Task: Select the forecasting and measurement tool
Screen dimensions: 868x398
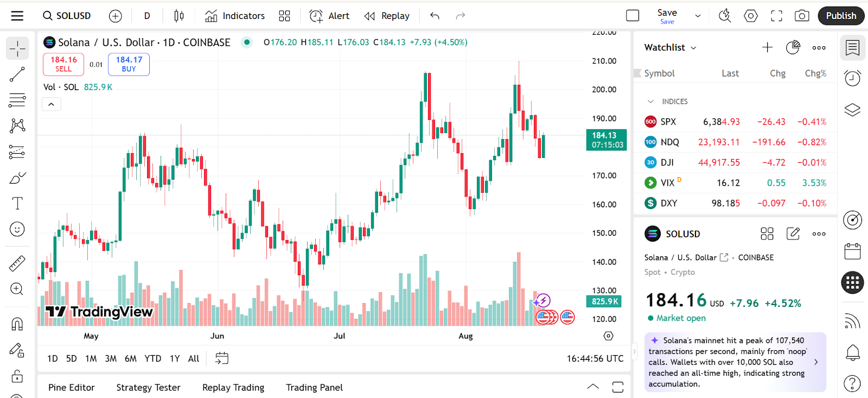Action: [x=17, y=151]
